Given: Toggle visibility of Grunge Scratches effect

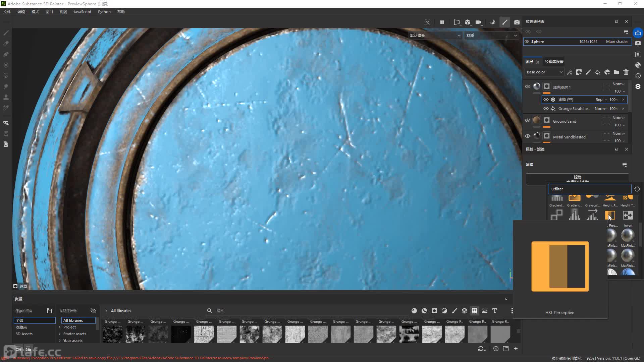Looking at the screenshot, I should point(546,109).
